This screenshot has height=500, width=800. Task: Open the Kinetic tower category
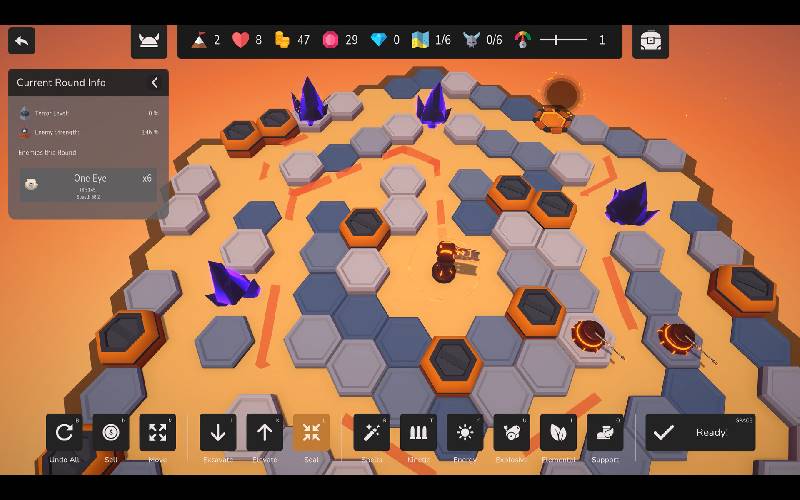click(418, 432)
